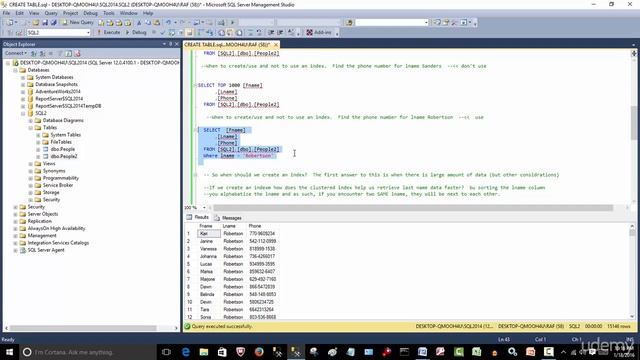Select the Management node
The width and height of the screenshot is (640, 360).
coord(42,236)
